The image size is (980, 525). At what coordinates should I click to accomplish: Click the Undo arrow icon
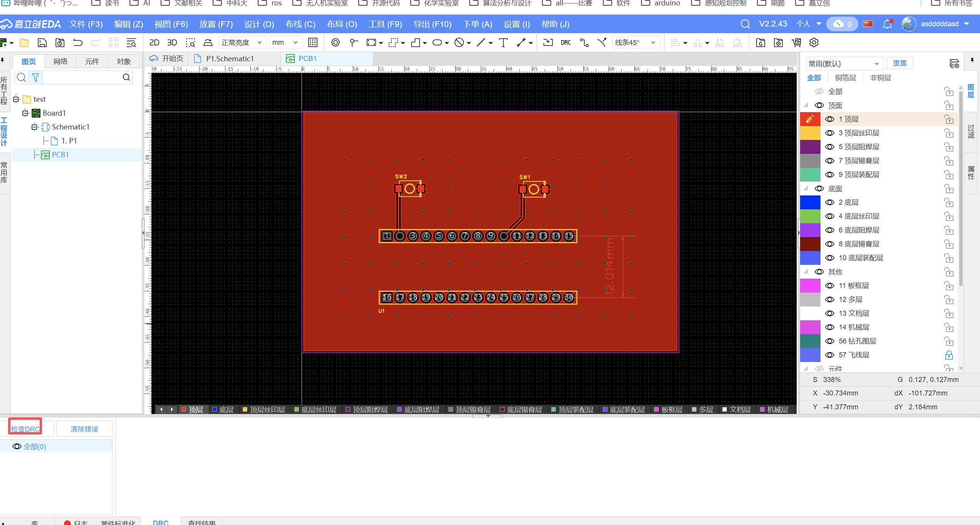click(78, 42)
